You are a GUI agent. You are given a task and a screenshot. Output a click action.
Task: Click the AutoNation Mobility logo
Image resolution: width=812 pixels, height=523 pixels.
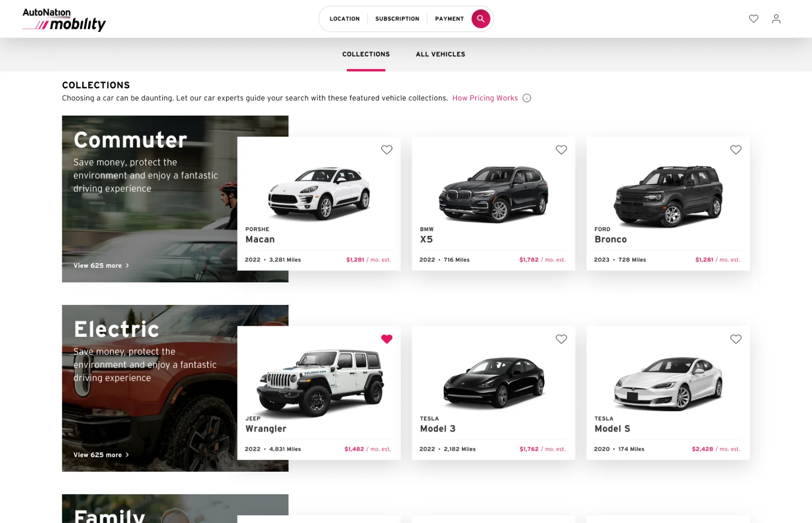64,19
